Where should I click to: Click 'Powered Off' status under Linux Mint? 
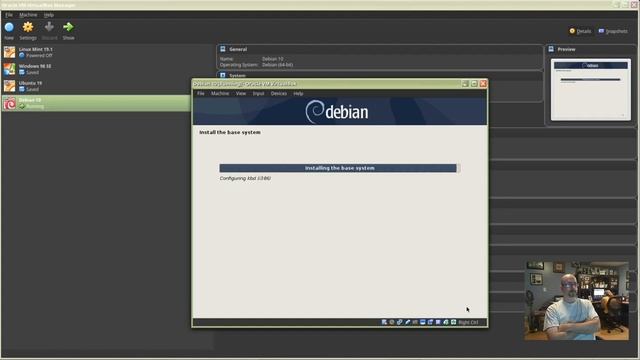(39, 55)
